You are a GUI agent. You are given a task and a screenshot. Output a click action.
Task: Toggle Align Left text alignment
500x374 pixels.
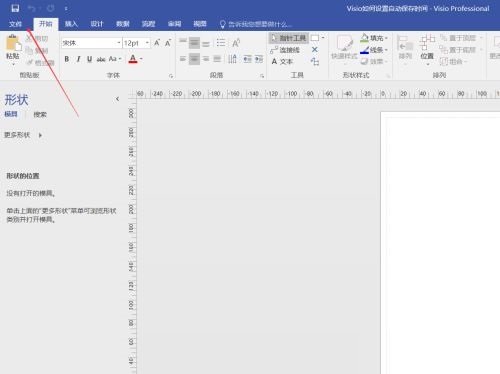183,59
